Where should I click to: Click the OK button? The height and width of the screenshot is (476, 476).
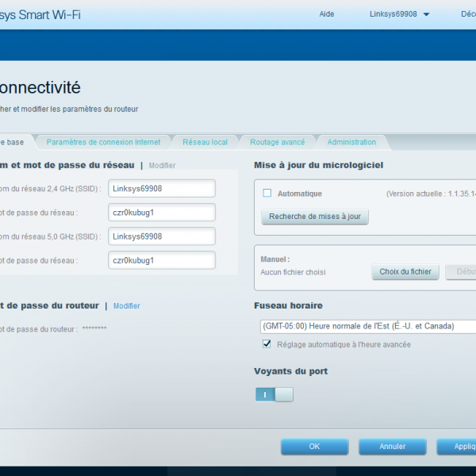tap(314, 447)
